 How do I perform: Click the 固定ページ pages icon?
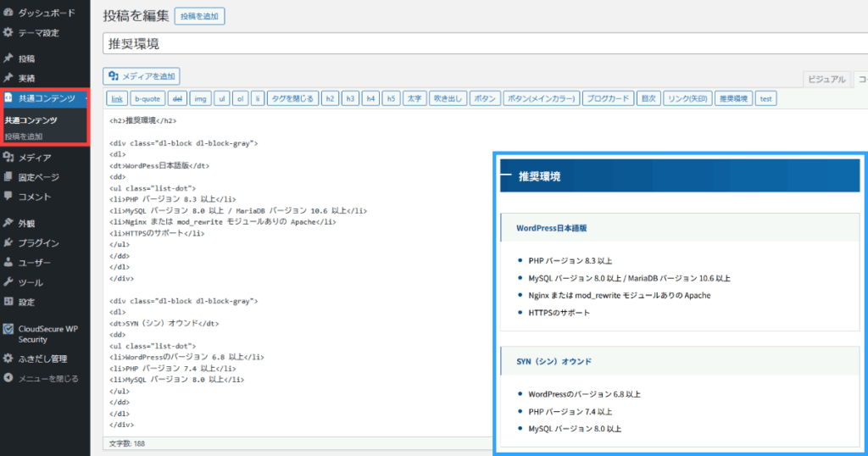click(8, 177)
